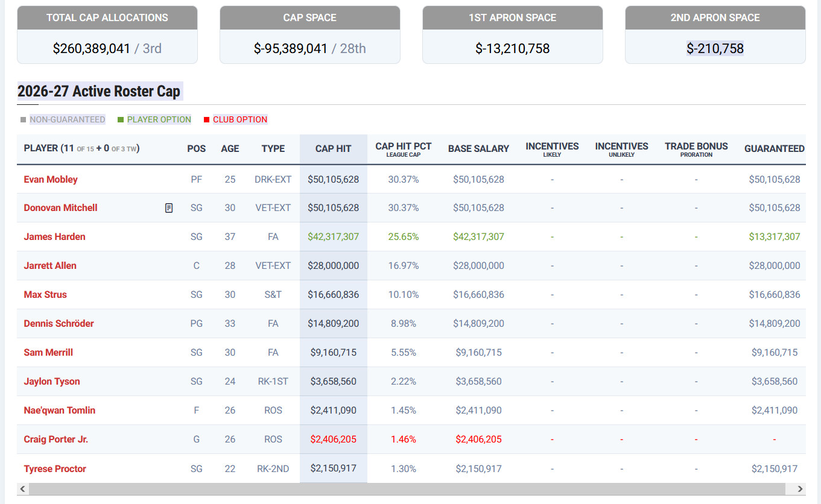Open Evan Mobley's player page
Screen dimensions: 821x504
pyautogui.click(x=51, y=179)
